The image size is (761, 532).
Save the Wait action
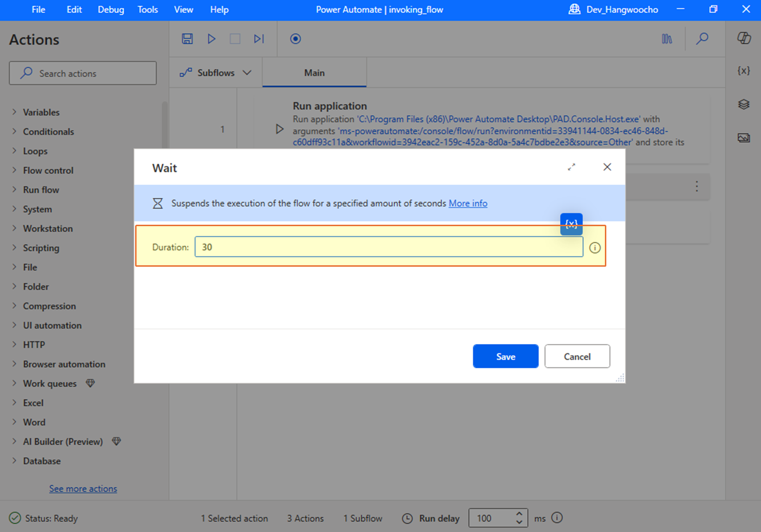coord(506,356)
